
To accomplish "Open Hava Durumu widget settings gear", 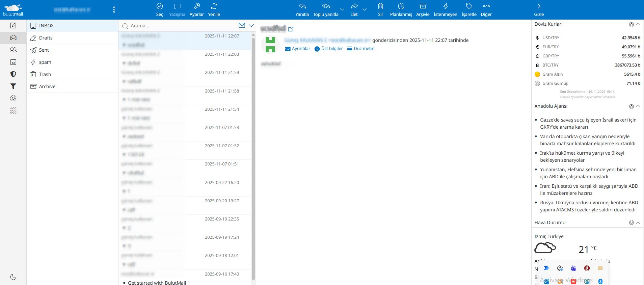I will pyautogui.click(x=631, y=223).
